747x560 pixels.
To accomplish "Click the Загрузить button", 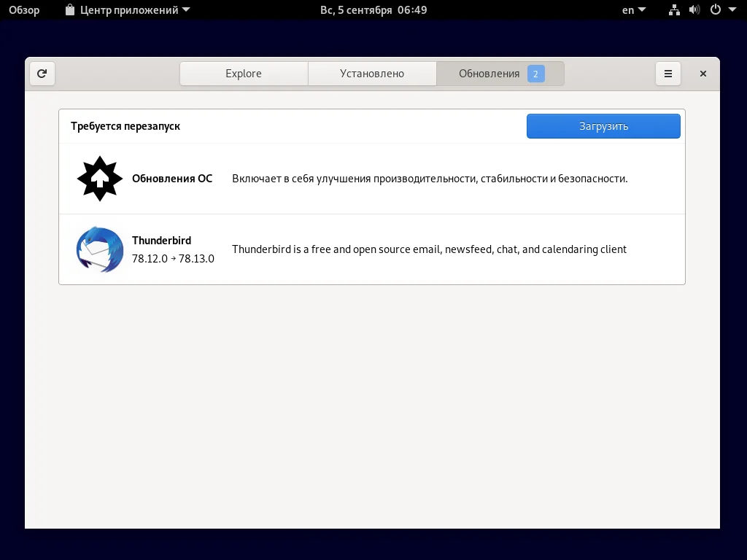I will point(603,125).
